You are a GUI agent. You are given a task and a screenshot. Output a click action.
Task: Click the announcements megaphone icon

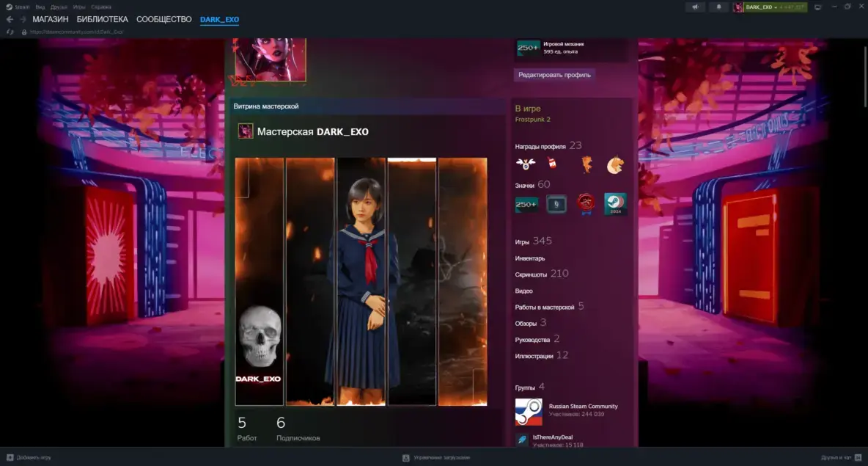695,7
